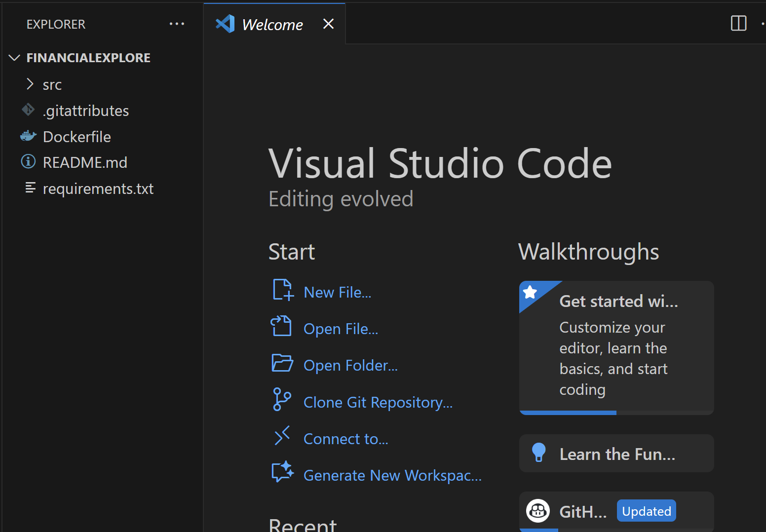
Task: Click the Generate New Workspace sparkle icon
Action: [282, 472]
